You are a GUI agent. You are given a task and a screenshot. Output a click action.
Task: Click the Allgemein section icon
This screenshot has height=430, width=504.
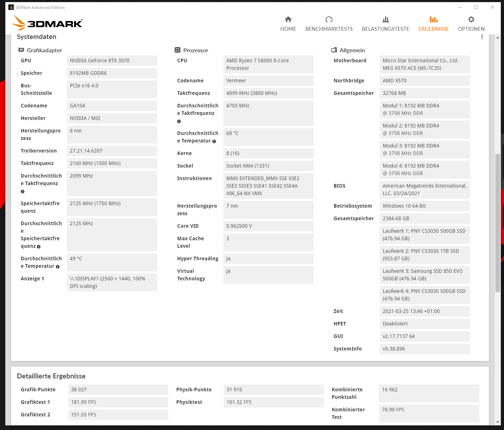(334, 50)
